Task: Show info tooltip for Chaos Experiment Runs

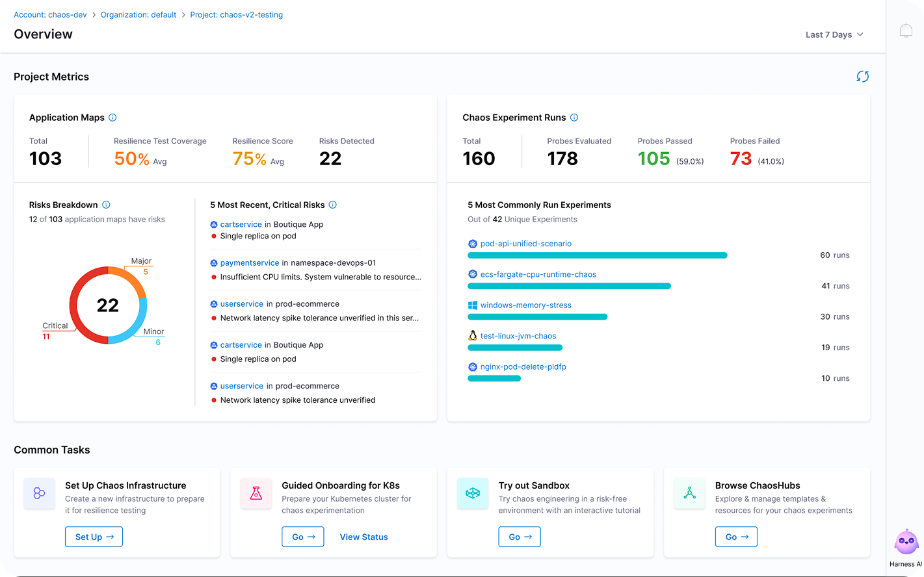Action: coord(574,118)
